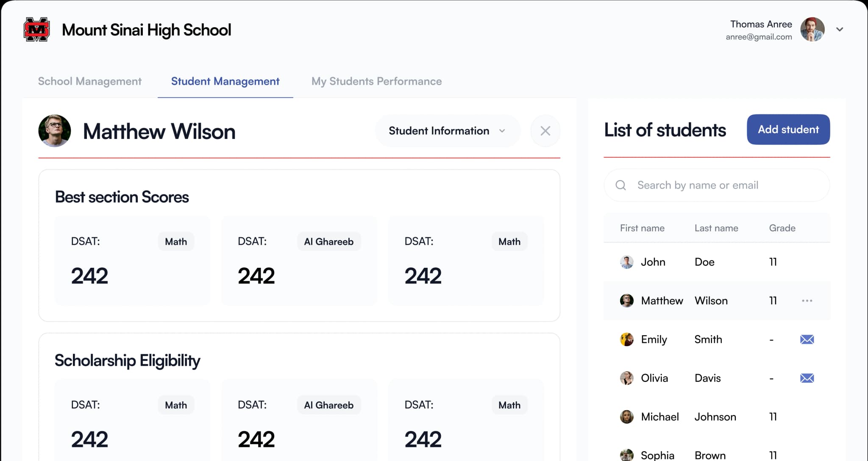Click Emily Smith's avatar
Viewport: 868px width, 461px height.
click(x=626, y=339)
